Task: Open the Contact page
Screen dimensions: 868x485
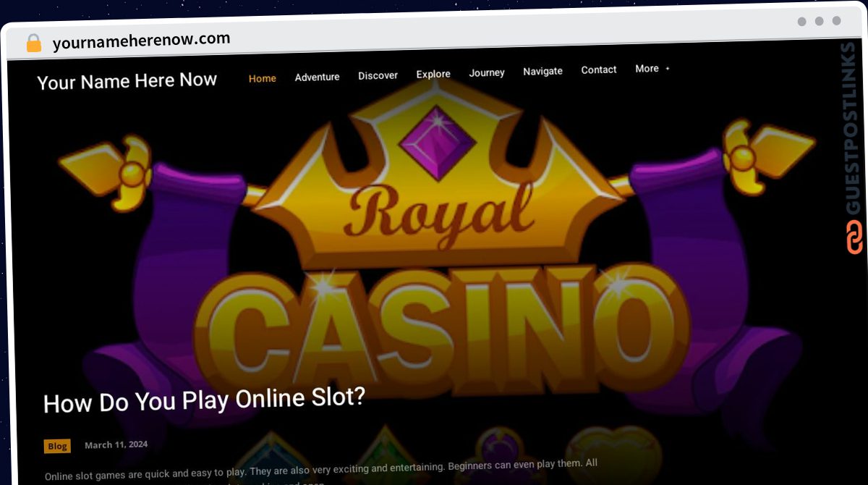Action: [x=599, y=69]
